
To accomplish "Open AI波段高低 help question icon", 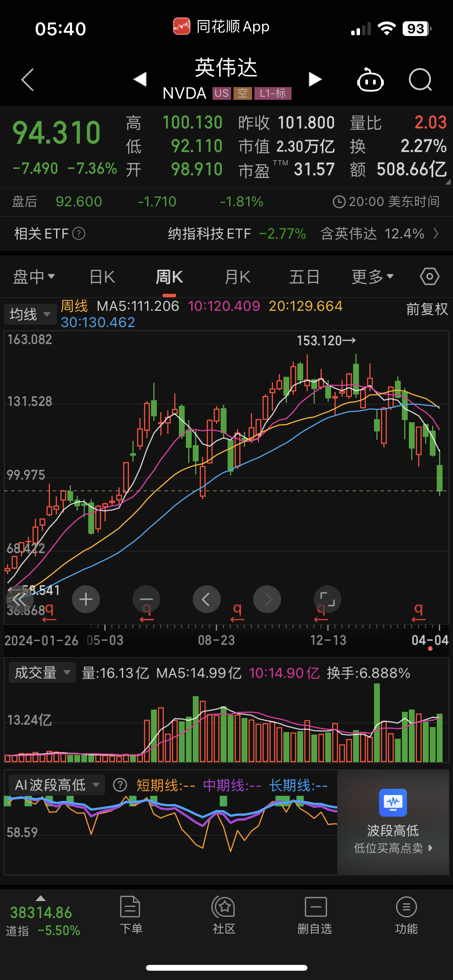I will coord(120,785).
